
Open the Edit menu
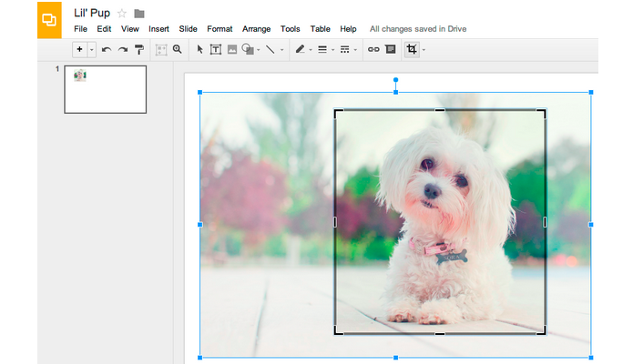pos(104,29)
